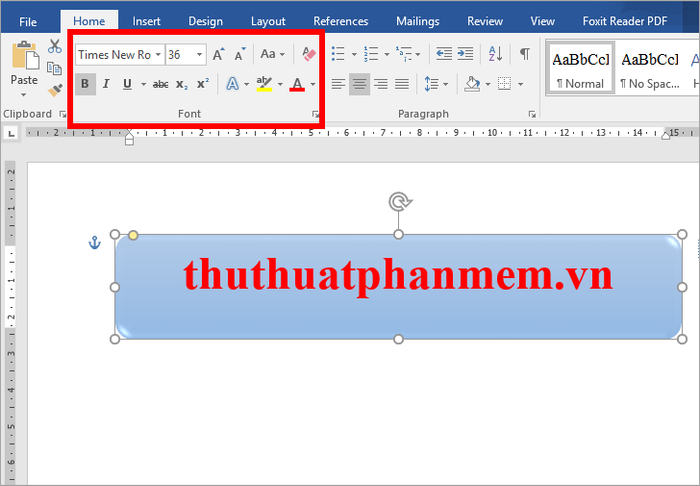700x486 pixels.
Task: Toggle center alignment
Action: [x=359, y=84]
